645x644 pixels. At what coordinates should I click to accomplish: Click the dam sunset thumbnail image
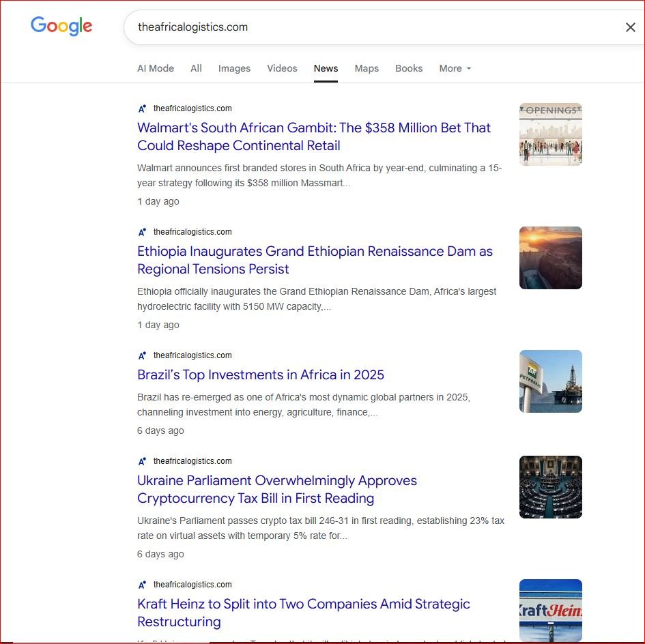click(550, 258)
